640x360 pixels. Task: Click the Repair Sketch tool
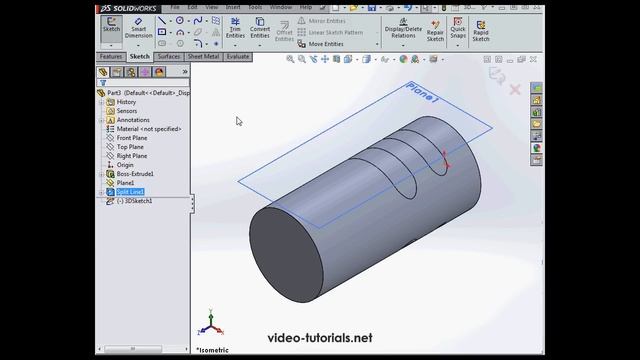click(x=435, y=30)
